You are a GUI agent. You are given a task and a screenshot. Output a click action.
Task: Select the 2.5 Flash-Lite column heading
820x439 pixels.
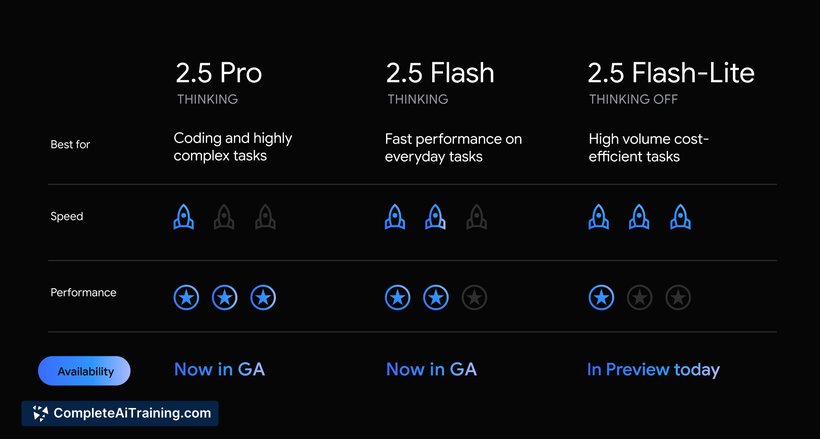671,73
